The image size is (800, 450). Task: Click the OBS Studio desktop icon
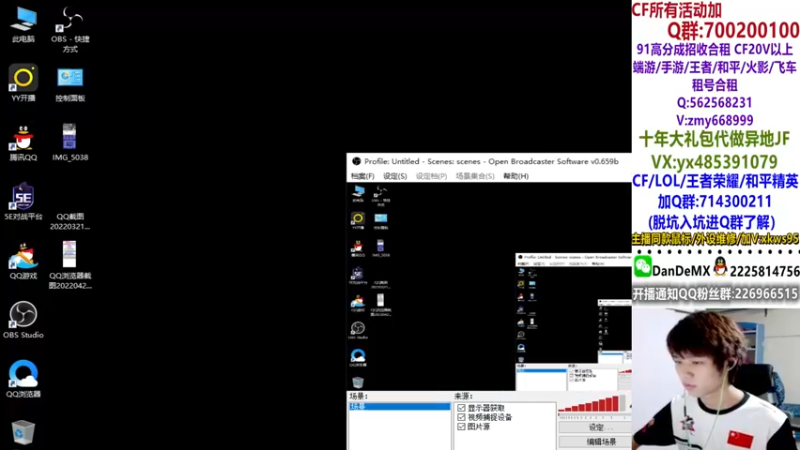coord(23,320)
